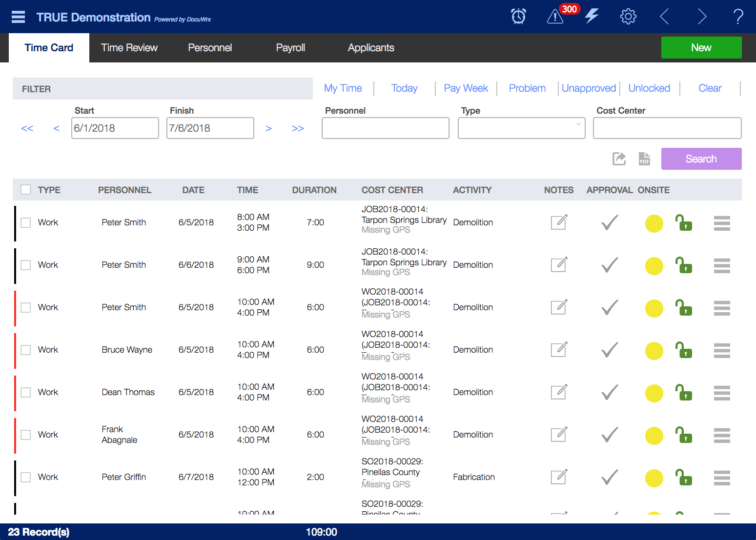Viewport: 756px width, 540px height.
Task: Open the Time Review tab
Action: point(129,47)
